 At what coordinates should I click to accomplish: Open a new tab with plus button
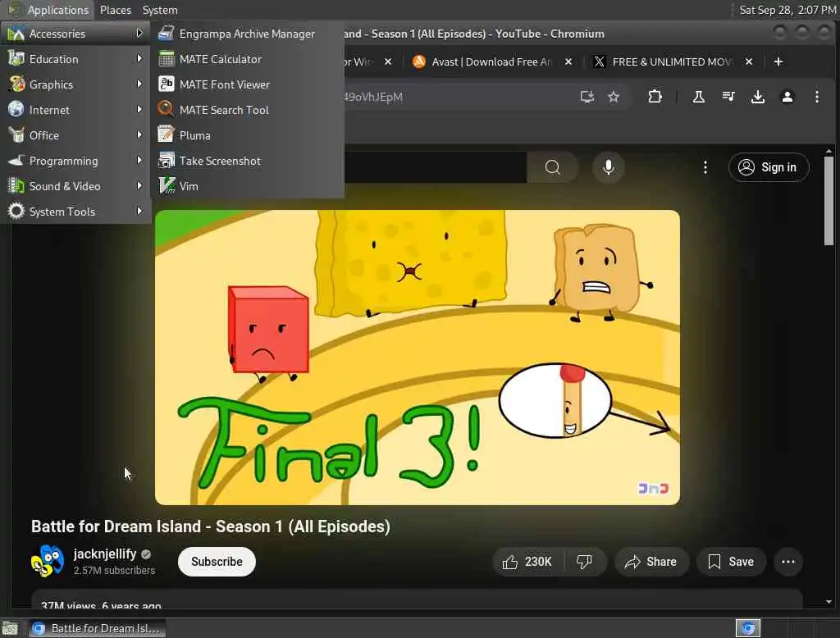coord(778,62)
